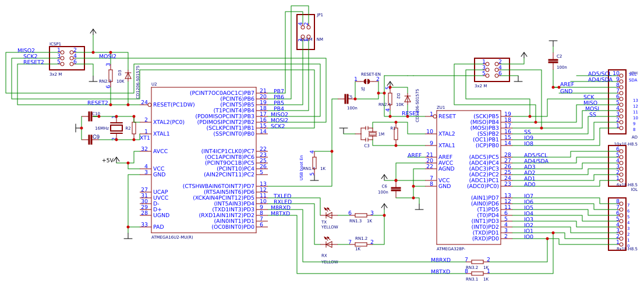Select the RN1.2 1K resistor
This screenshot has height=287, width=644.
[x=360, y=245]
